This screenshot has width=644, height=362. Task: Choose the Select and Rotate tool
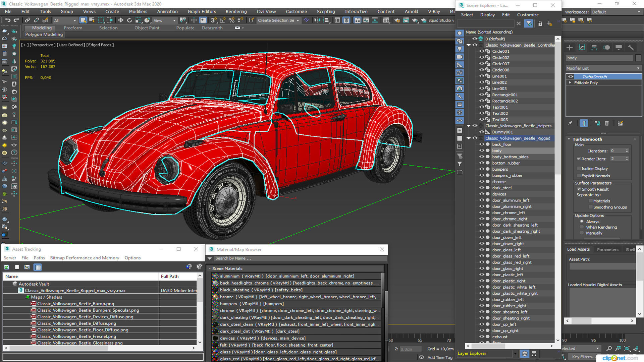[129, 20]
